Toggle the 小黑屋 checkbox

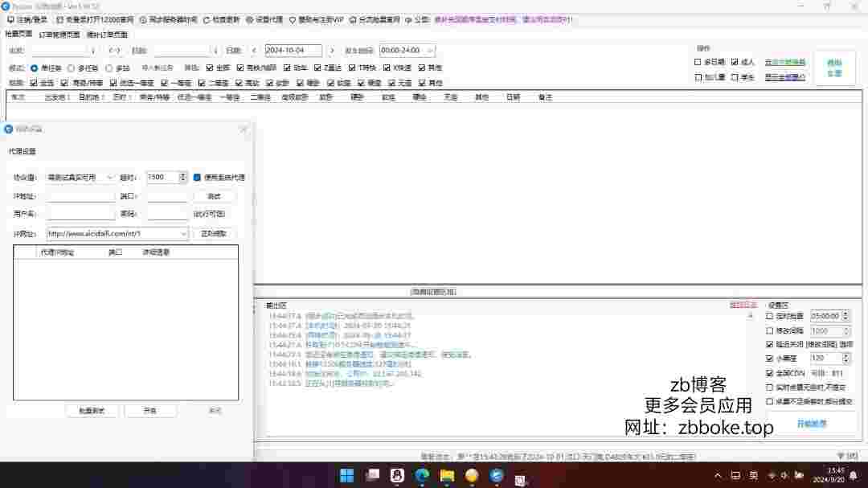(769, 359)
